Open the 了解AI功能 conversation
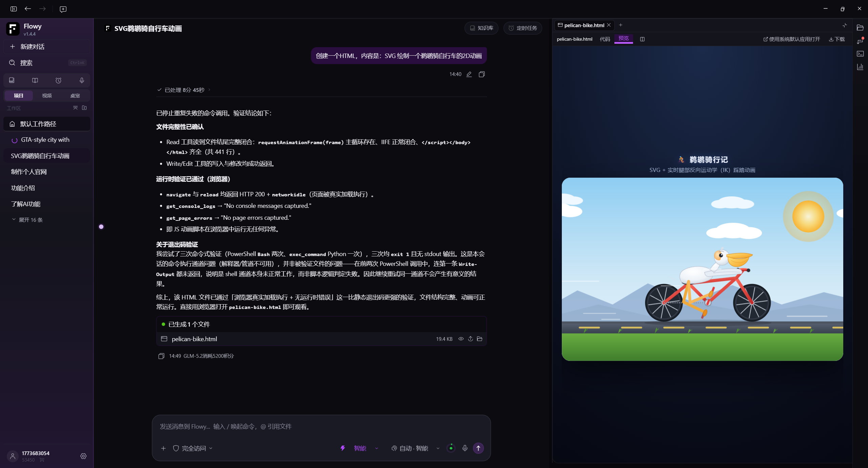 [x=47, y=204]
